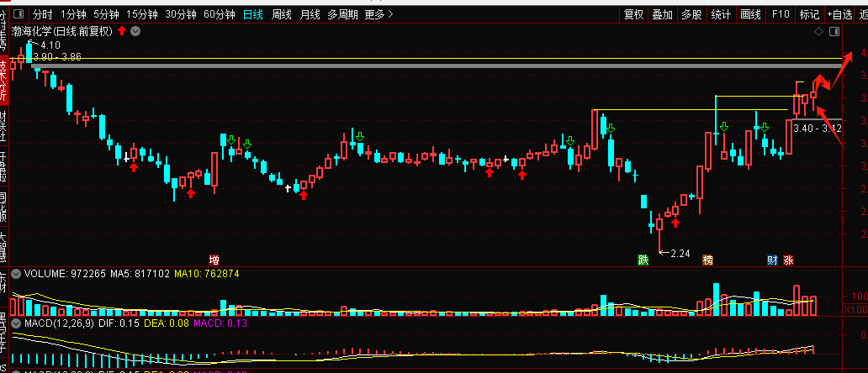Image resolution: width=868 pixels, height=373 pixels.
Task: Switch to the 分时 chart tab
Action: 43,14
